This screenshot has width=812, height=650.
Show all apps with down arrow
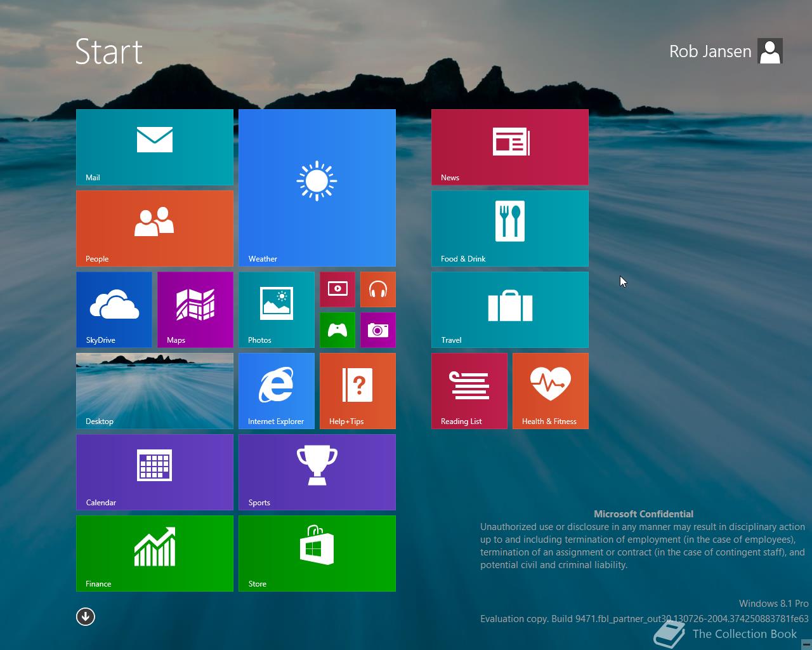coord(86,616)
